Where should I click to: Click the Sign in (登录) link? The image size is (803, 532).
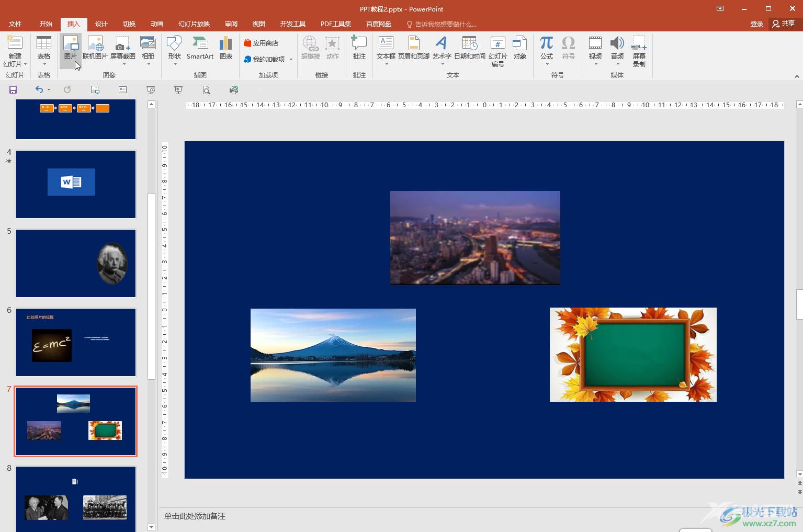click(x=756, y=24)
